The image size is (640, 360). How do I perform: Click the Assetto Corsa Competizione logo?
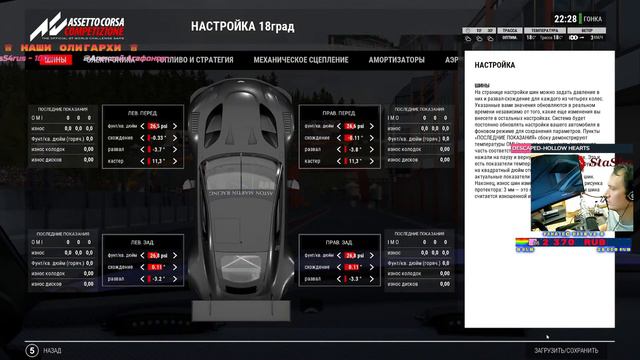[78, 26]
